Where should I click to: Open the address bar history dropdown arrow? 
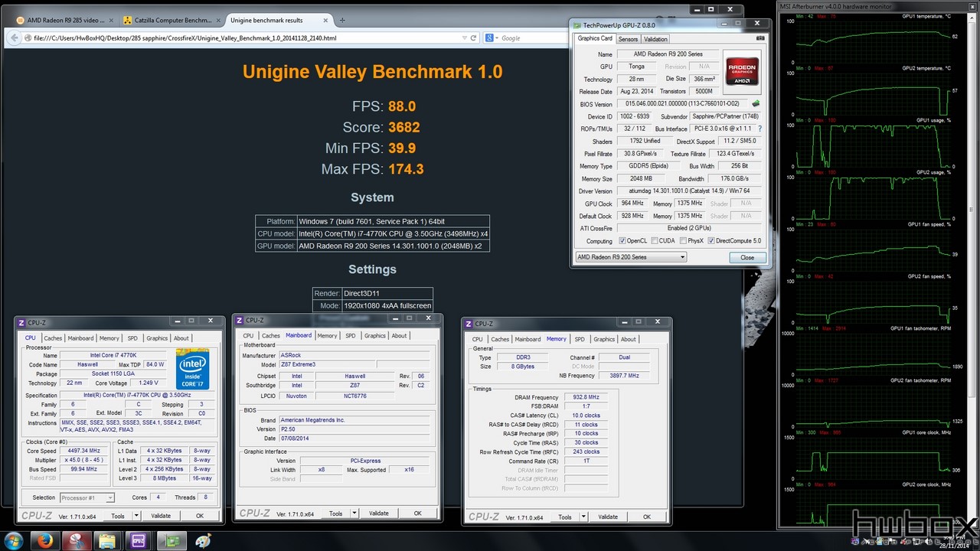click(x=464, y=37)
